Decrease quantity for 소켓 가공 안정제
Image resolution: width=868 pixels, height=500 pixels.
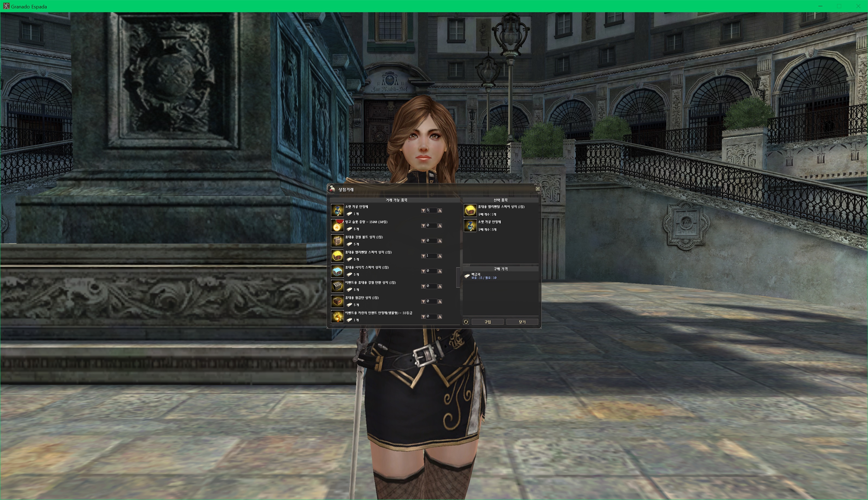point(423,210)
